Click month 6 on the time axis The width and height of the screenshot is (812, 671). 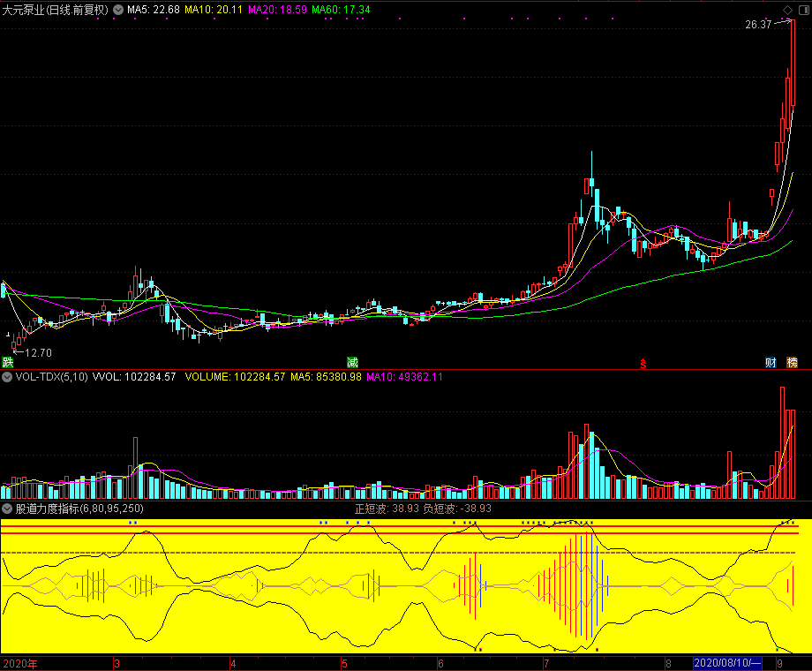click(x=440, y=664)
